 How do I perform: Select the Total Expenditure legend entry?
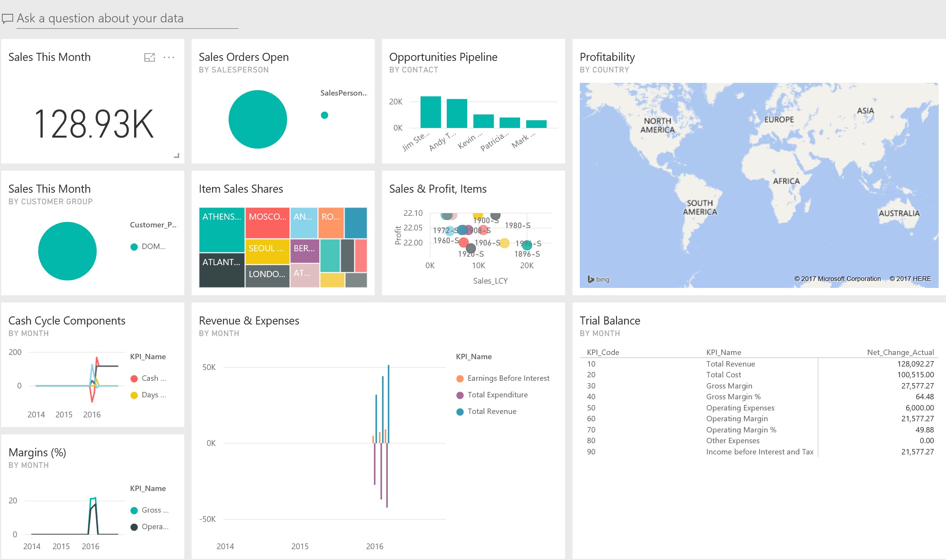pos(497,395)
